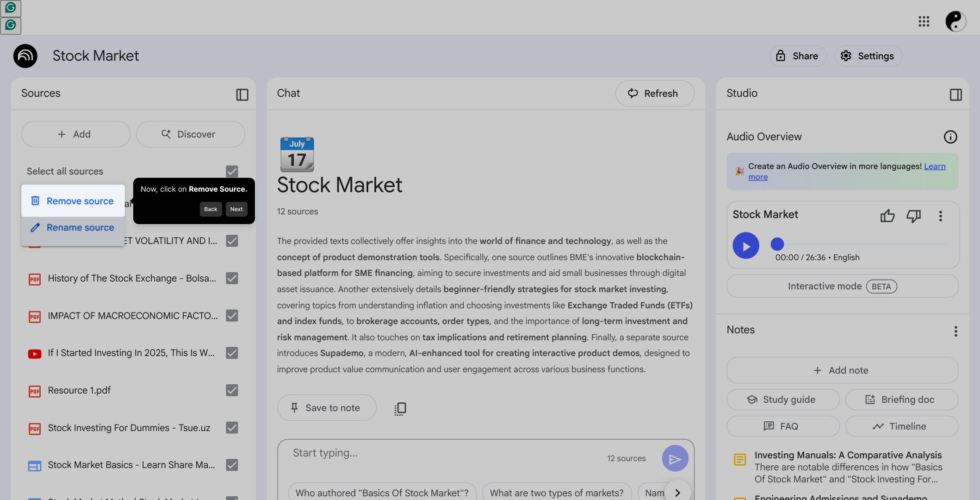Start Interactive mode BETA
Viewport: 980px width, 500px height.
(842, 286)
